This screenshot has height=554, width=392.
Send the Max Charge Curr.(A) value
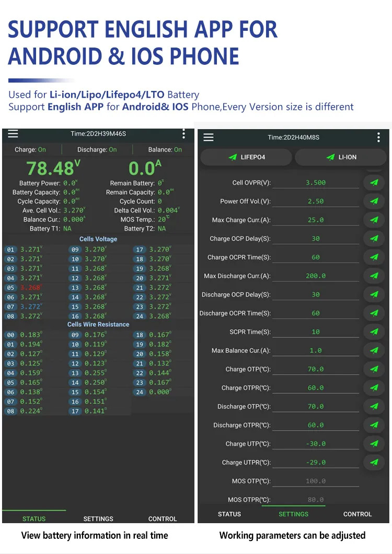pyautogui.click(x=374, y=220)
